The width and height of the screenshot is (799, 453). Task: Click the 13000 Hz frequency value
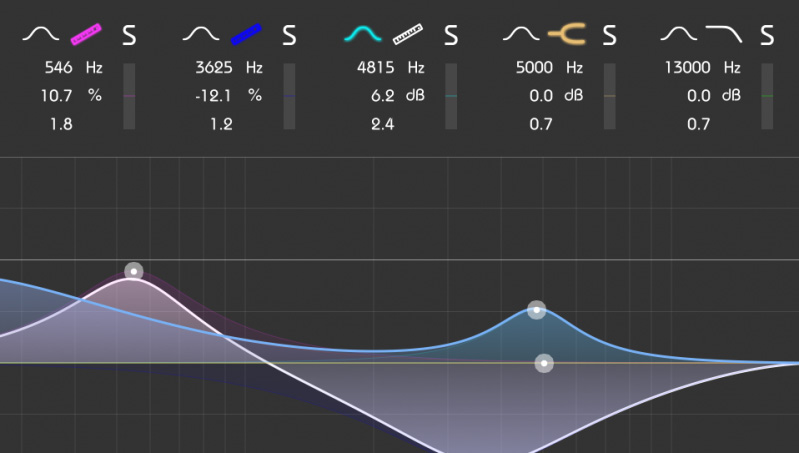pyautogui.click(x=687, y=68)
